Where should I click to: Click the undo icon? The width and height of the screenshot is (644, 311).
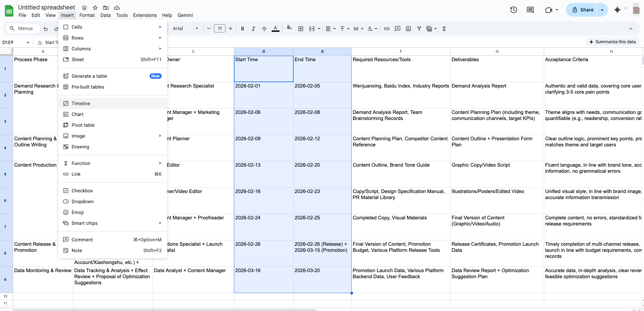46,29
